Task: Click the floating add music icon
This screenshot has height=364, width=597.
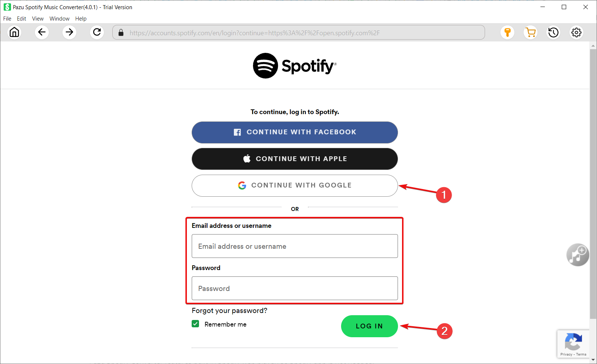Action: 578,255
